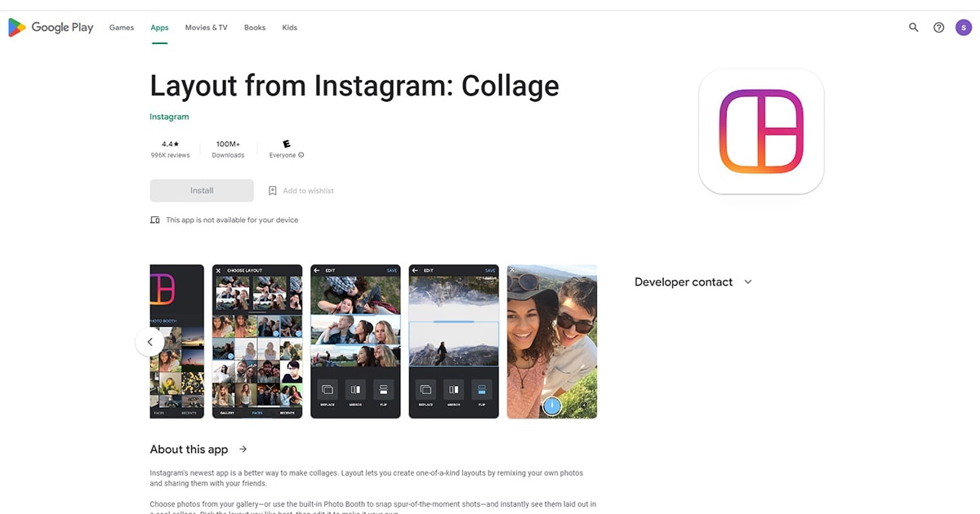Open the purple account avatar
Viewport: 980px width, 514px height.
coord(964,27)
